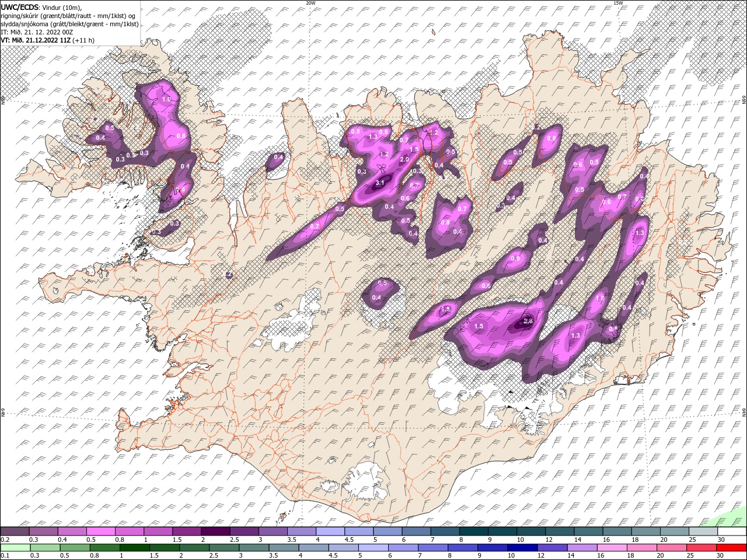The image size is (747, 560).
Task: Click the pale green 0.1–0.3 rain legend swatch
Action: (15, 548)
